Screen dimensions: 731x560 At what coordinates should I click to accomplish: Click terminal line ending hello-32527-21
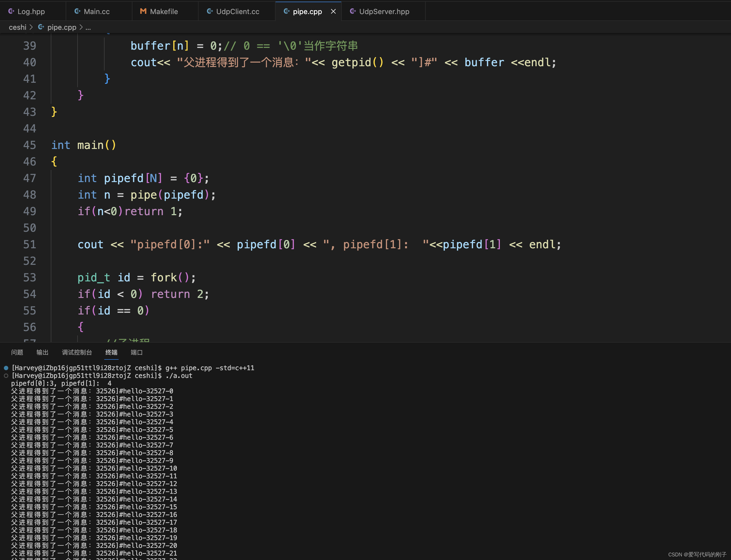pos(94,553)
